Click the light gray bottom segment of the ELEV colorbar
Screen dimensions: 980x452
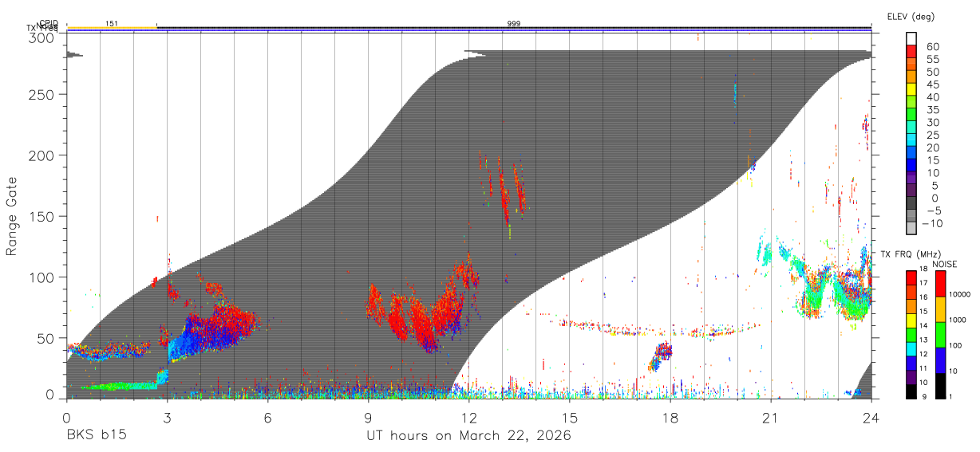click(911, 229)
